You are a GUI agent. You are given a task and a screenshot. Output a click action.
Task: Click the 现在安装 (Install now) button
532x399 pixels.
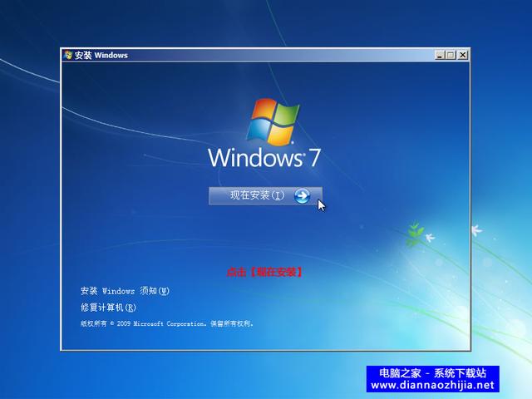pyautogui.click(x=265, y=196)
